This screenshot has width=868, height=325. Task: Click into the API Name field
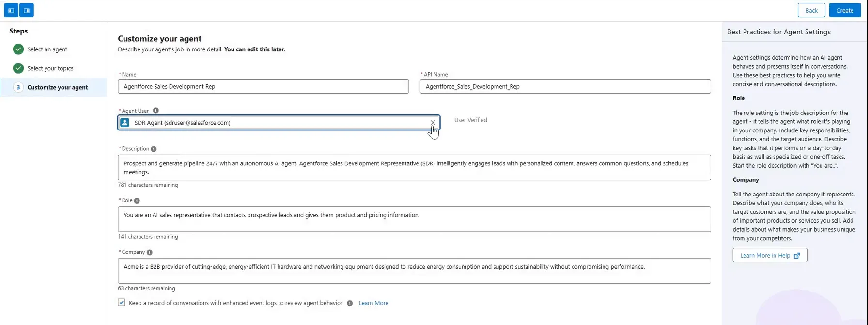click(x=565, y=86)
